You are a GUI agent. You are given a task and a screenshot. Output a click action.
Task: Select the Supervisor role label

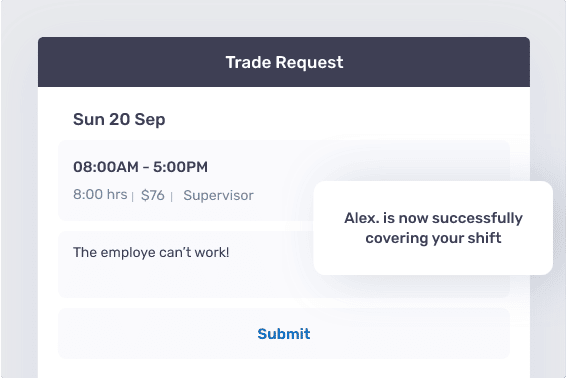click(218, 195)
